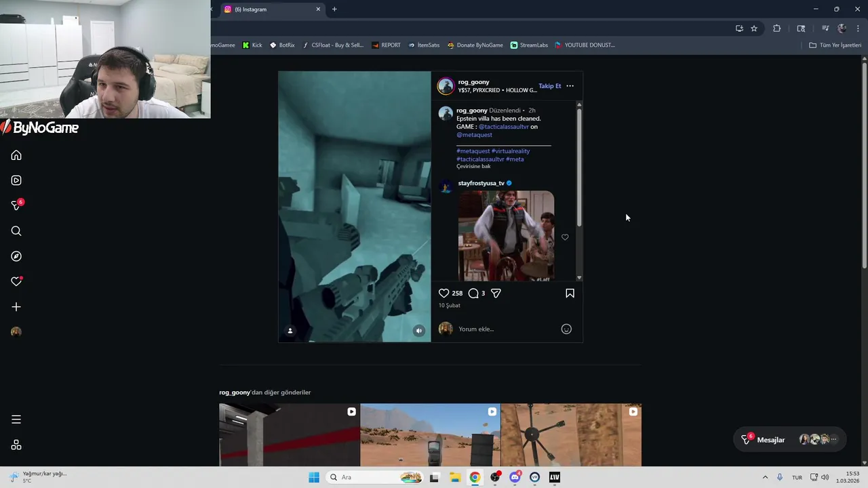This screenshot has width=868, height=488.
Task: Click the install app icon in address bar
Action: point(739,28)
